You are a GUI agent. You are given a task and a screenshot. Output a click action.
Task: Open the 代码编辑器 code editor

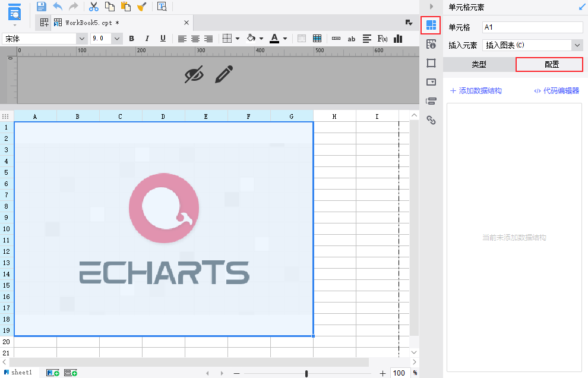[x=557, y=91]
